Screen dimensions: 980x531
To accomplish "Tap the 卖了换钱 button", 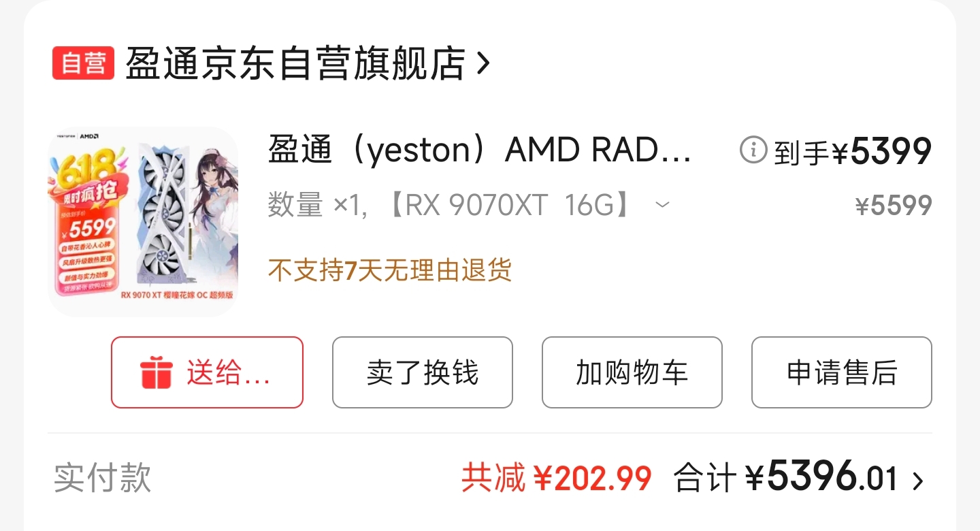I will [423, 372].
